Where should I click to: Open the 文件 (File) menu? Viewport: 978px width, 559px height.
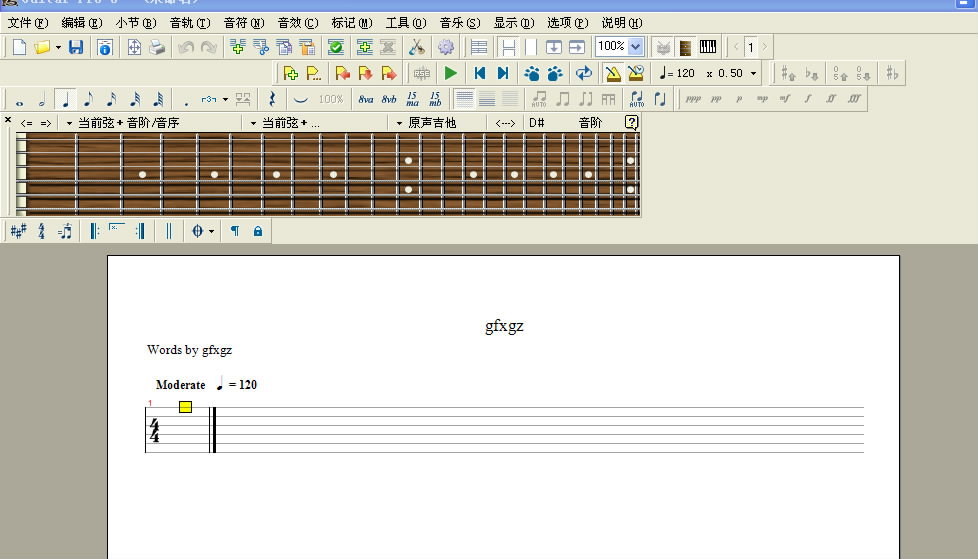27,22
